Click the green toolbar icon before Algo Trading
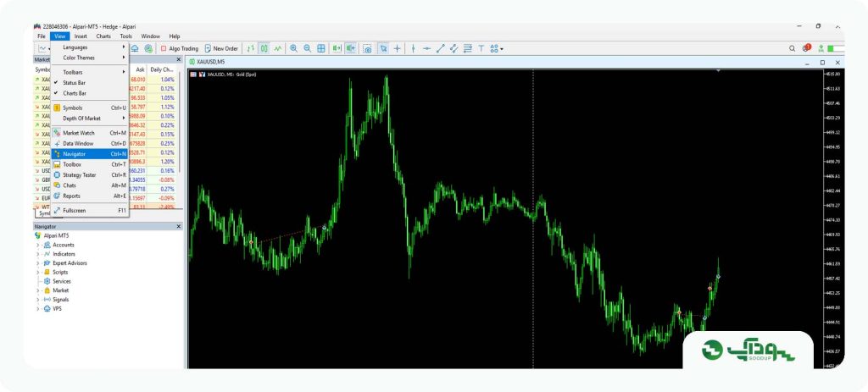 click(148, 48)
